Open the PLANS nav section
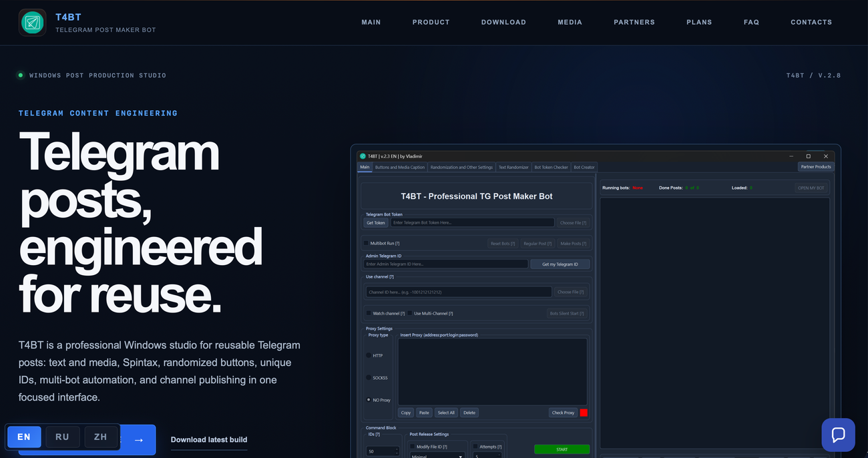868x458 pixels. coord(699,22)
